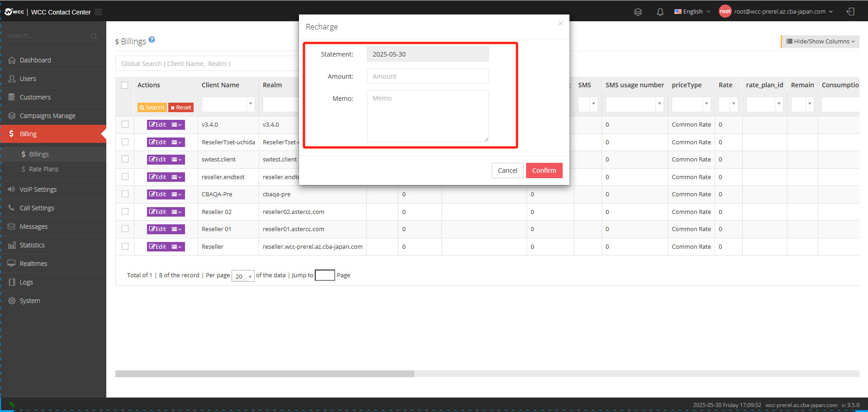Screen dimensions: 868x412
Task: Click the System gear icon
Action: pyautogui.click(x=12, y=301)
